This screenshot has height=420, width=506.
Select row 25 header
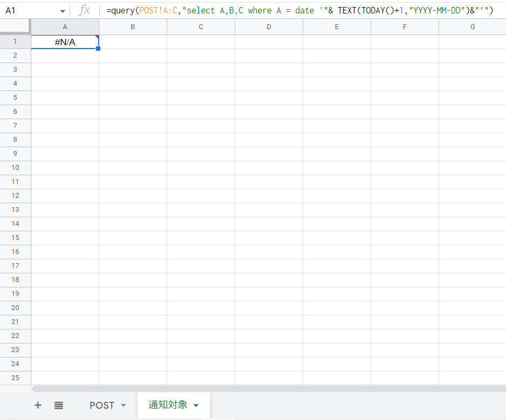coord(15,378)
